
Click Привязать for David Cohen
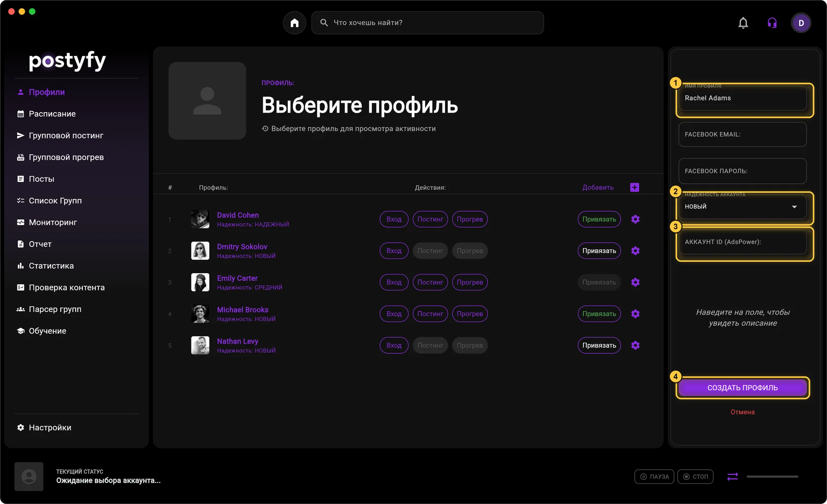(599, 219)
